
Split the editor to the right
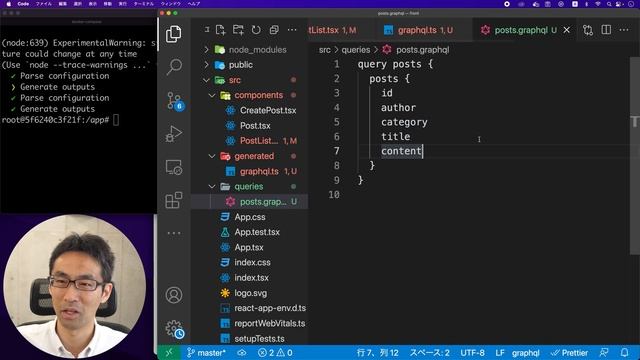point(606,30)
